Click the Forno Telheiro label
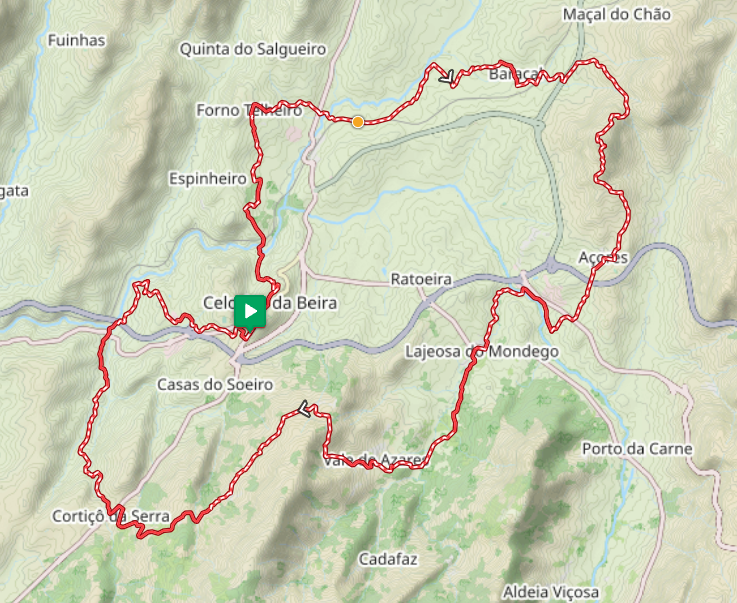Viewport: 737px width, 603px height. pos(249,110)
